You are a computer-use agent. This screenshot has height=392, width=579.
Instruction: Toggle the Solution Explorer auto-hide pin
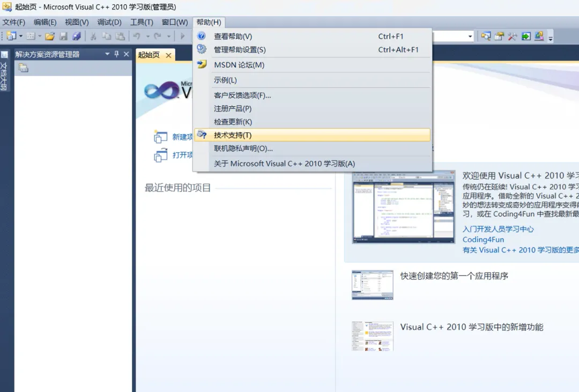click(117, 54)
